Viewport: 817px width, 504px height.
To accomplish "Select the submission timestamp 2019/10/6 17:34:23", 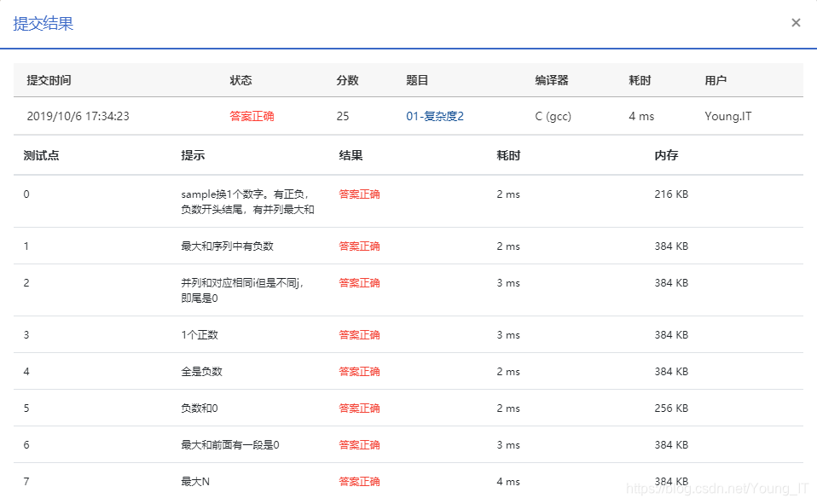I will [x=74, y=116].
